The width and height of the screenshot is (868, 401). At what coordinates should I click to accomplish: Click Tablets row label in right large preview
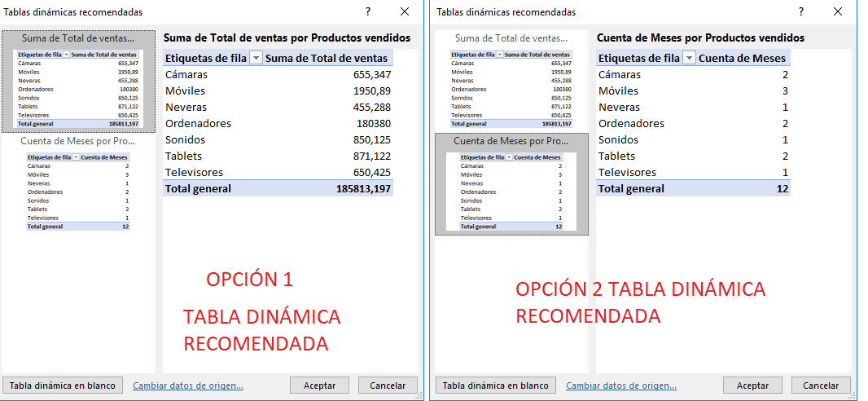pos(616,156)
